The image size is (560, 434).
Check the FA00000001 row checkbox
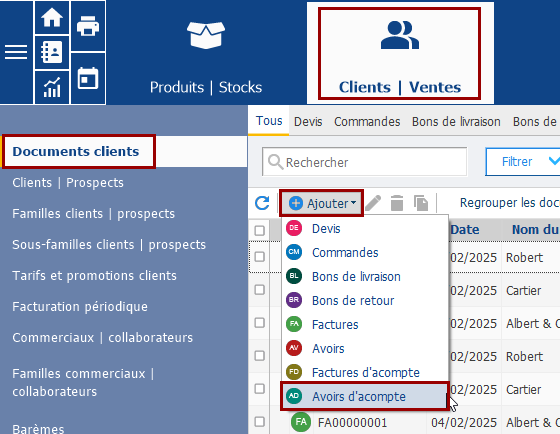pyautogui.click(x=260, y=421)
